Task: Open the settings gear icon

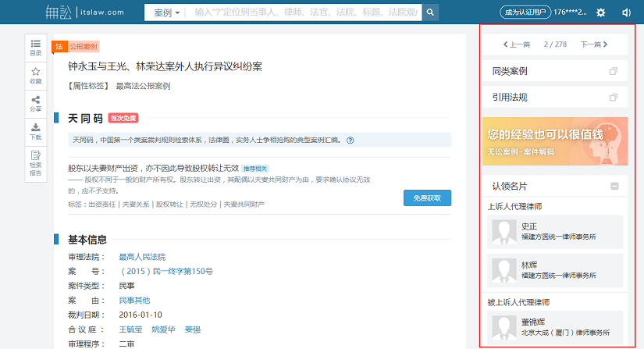Action: [600, 12]
